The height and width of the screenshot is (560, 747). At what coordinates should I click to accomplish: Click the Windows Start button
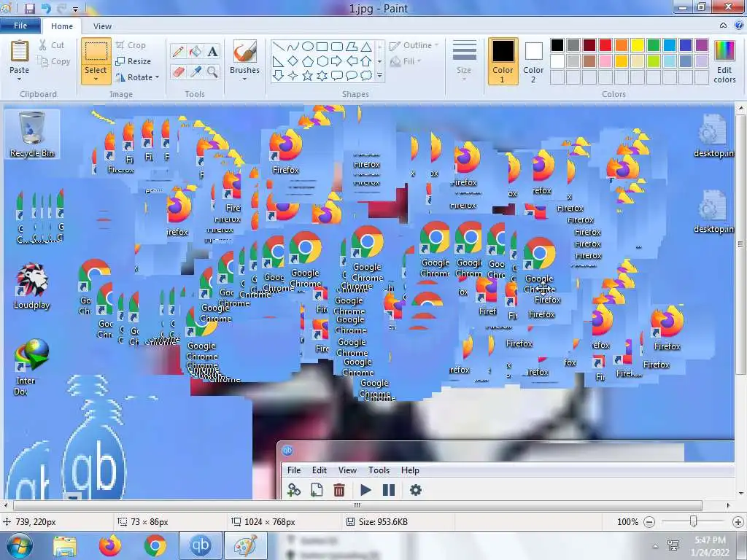click(20, 546)
